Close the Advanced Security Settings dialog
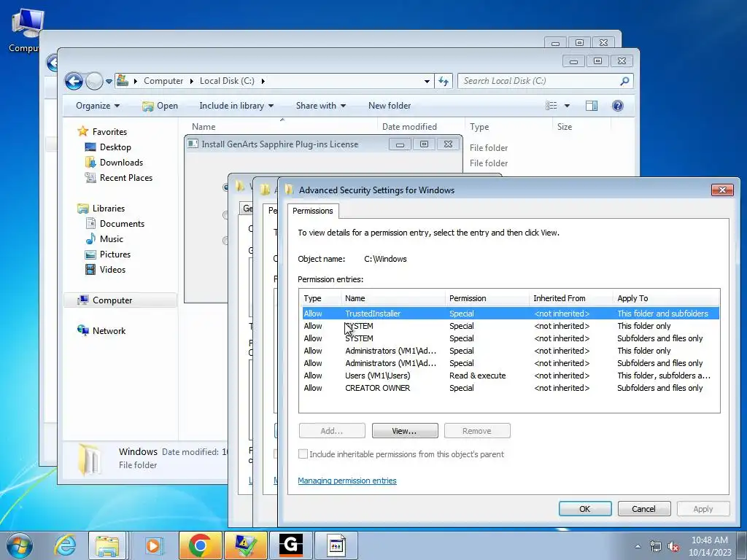747x560 pixels. tap(722, 190)
